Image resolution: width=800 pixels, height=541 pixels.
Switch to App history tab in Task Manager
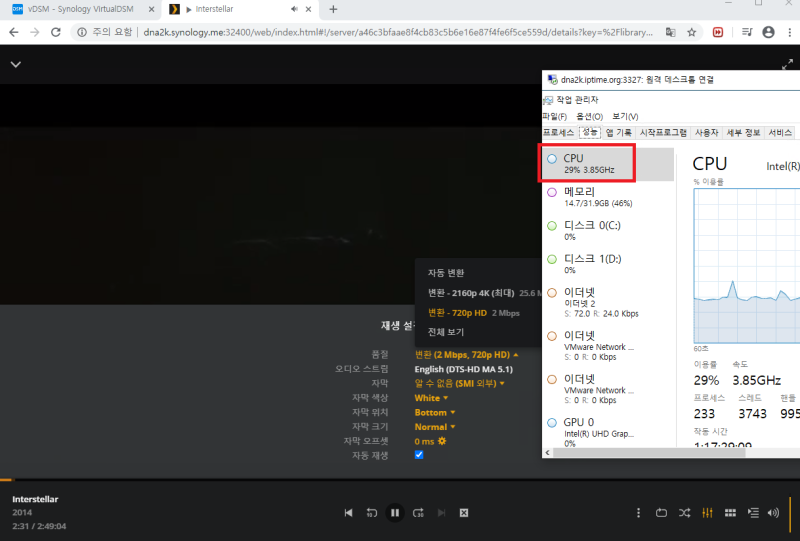coord(618,133)
